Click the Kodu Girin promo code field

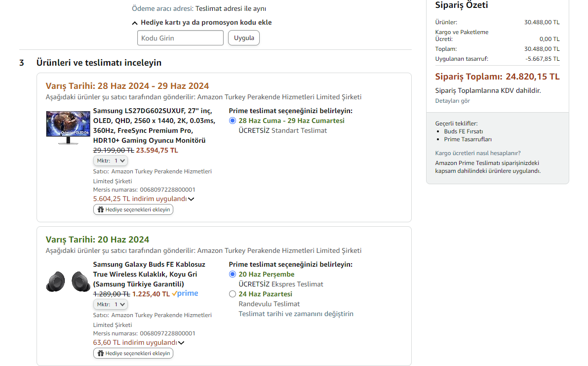[x=180, y=38]
